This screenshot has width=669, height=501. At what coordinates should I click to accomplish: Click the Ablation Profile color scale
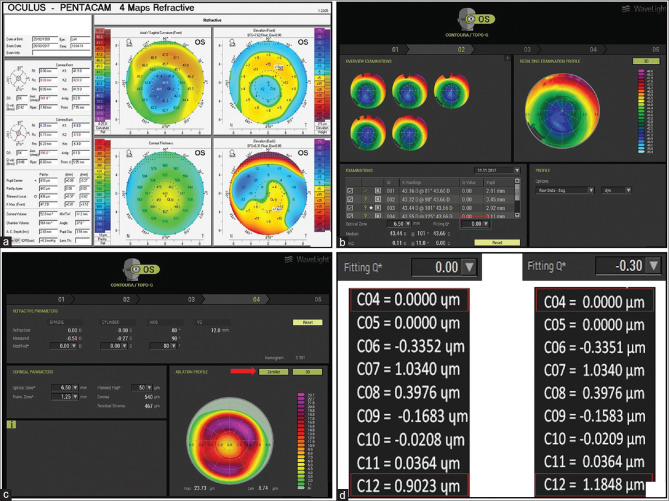click(302, 441)
